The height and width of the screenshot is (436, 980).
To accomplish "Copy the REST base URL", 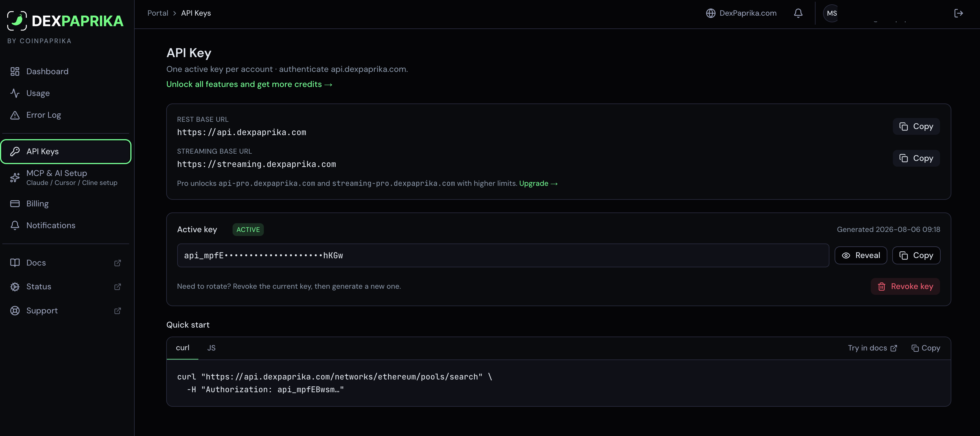I will [x=916, y=126].
